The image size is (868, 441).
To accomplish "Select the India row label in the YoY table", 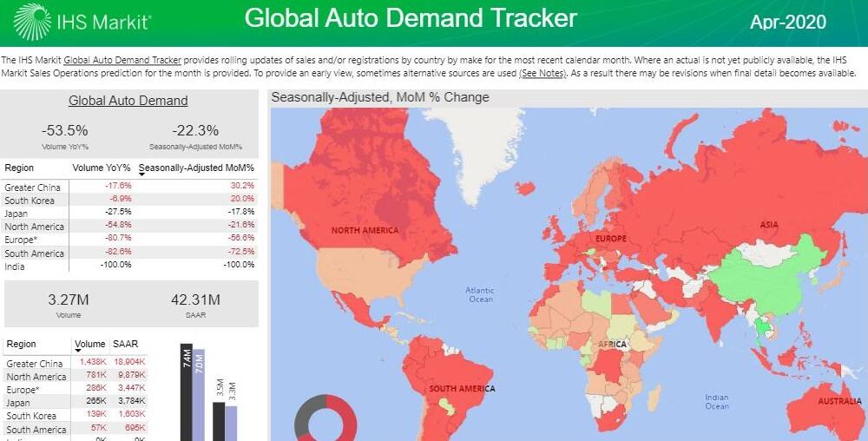I will pos(15,267).
